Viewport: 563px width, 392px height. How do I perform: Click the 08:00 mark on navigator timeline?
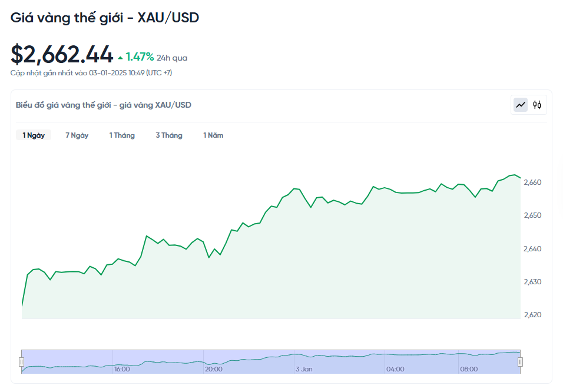(x=469, y=369)
